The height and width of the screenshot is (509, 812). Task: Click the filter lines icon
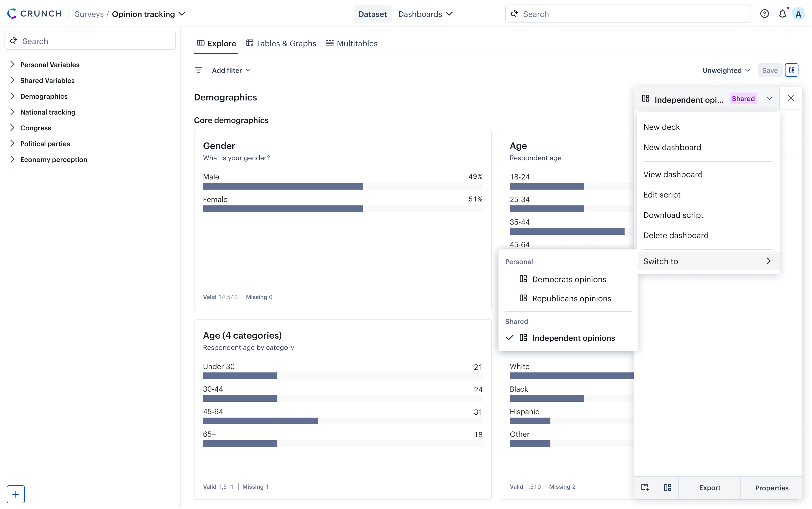pyautogui.click(x=198, y=70)
